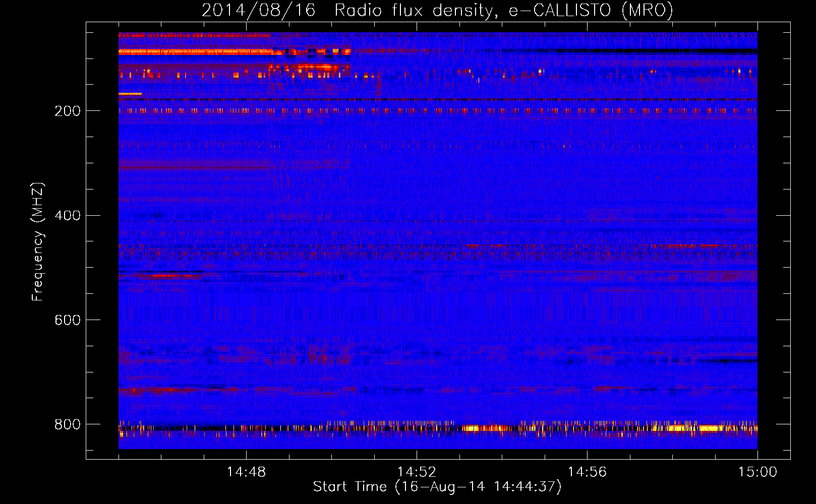Viewport: 816px width, 504px height.
Task: Click the plot title '2014/08/16 Radio flux density'
Action: pyautogui.click(x=437, y=10)
